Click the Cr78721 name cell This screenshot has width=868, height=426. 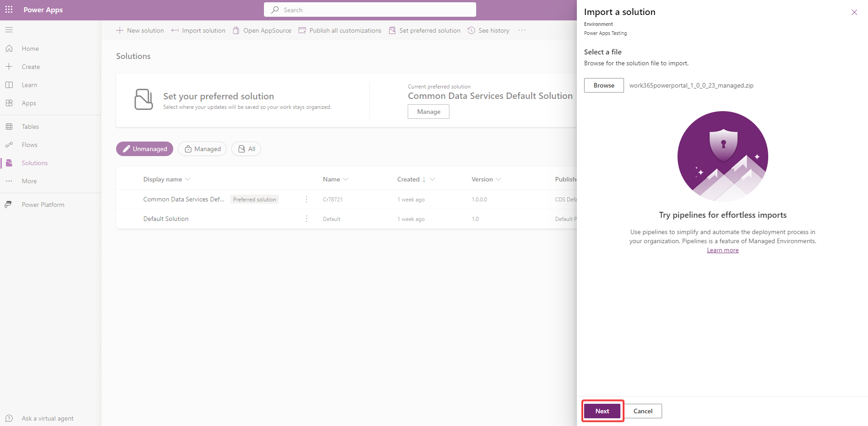click(x=333, y=199)
